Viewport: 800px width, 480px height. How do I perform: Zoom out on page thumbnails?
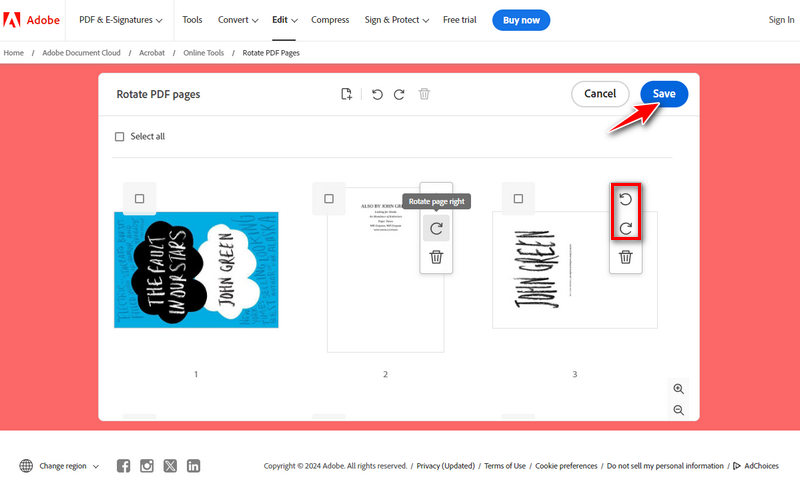[679, 410]
